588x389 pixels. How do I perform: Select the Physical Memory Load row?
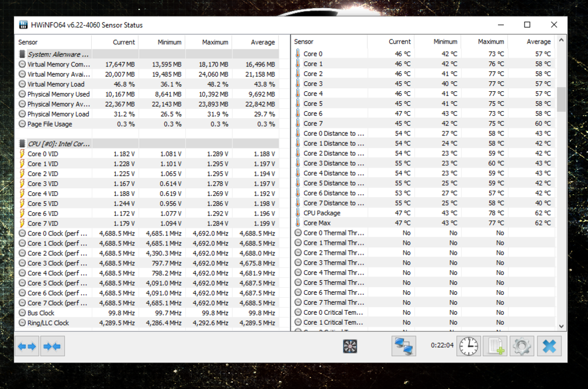[x=58, y=114]
